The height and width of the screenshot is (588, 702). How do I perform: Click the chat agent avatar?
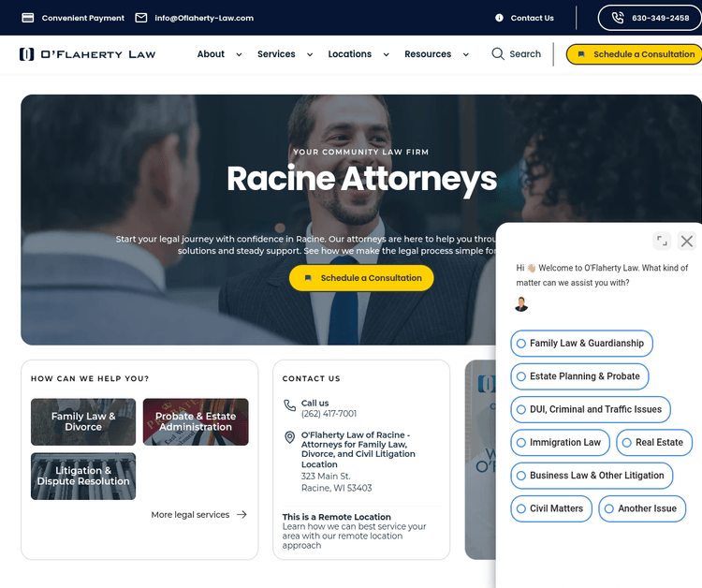pyautogui.click(x=521, y=304)
